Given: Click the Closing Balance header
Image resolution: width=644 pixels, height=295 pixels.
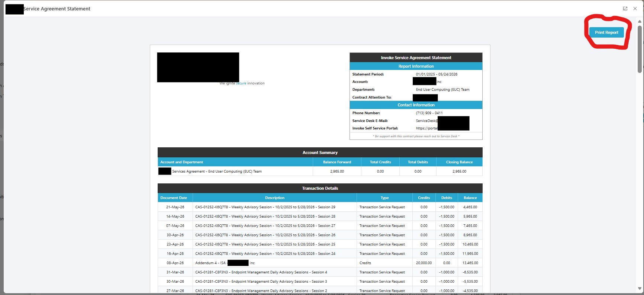Looking at the screenshot, I should coord(459,162).
